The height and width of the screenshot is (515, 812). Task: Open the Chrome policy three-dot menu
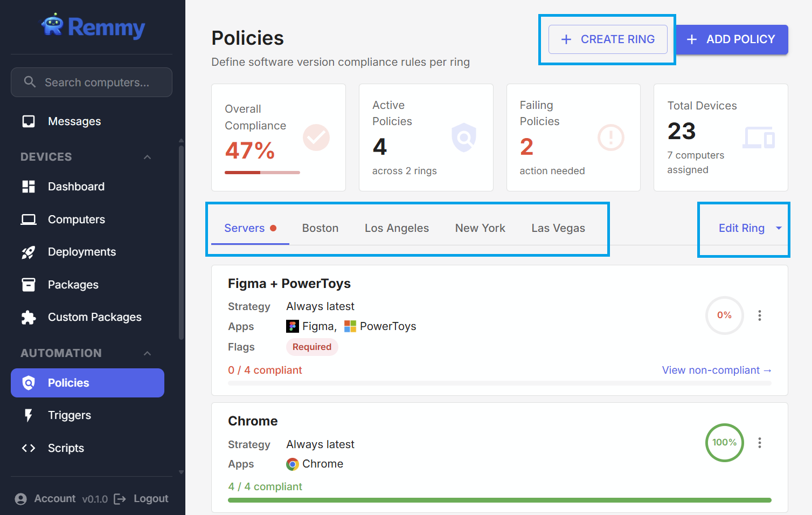760,443
